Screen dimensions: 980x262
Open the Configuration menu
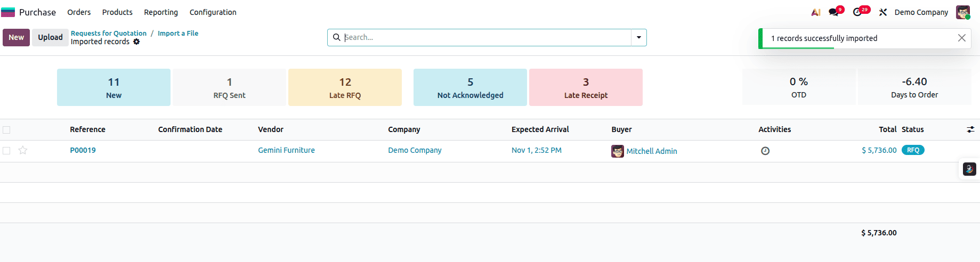point(213,12)
